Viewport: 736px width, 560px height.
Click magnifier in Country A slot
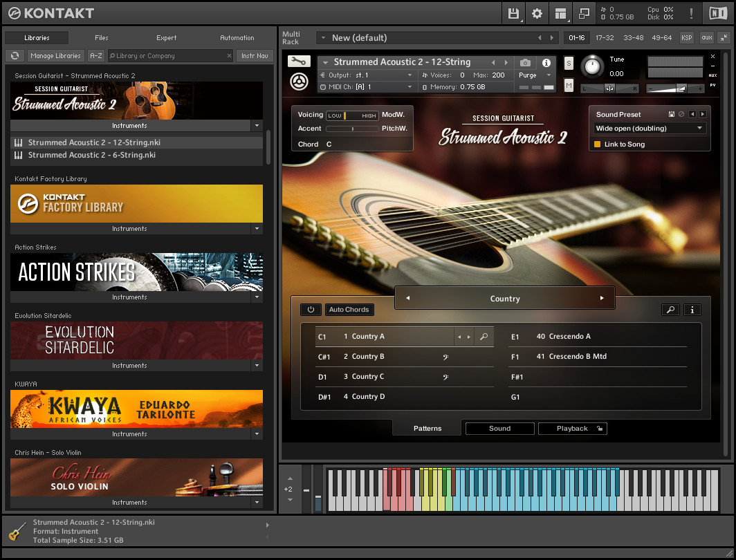coord(484,336)
